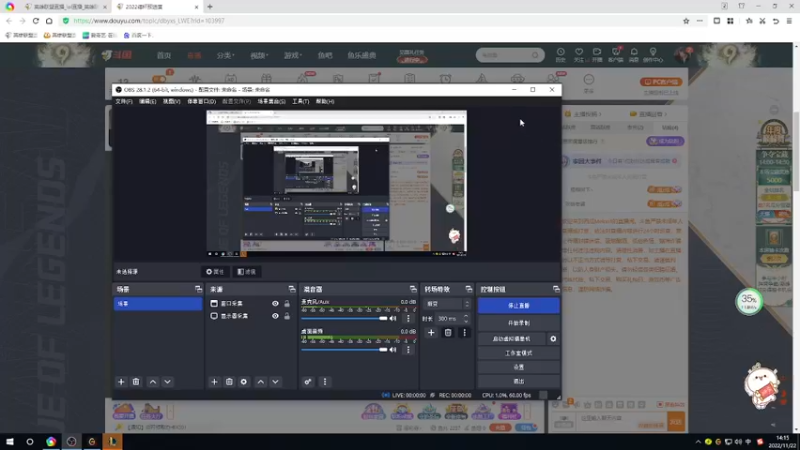Viewport: 800px width, 450px height.
Task: Open the Windows Start menu
Action: (10, 442)
